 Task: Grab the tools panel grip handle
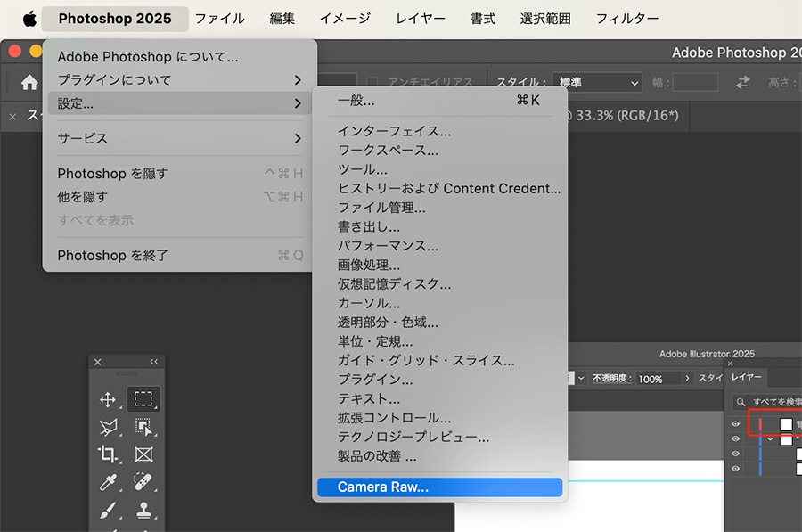coord(127,373)
